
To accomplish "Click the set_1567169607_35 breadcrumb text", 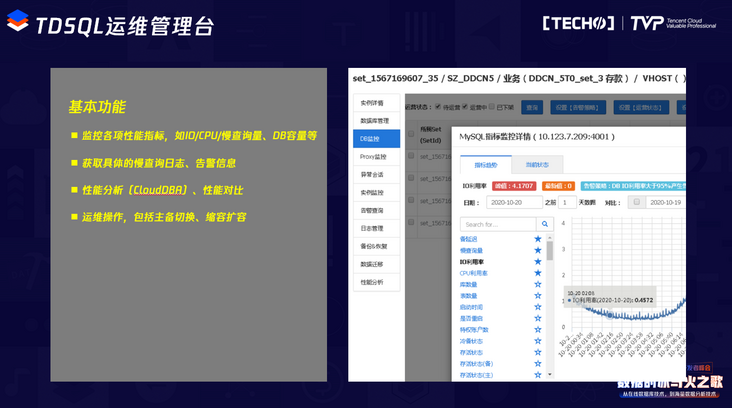I will 395,78.
